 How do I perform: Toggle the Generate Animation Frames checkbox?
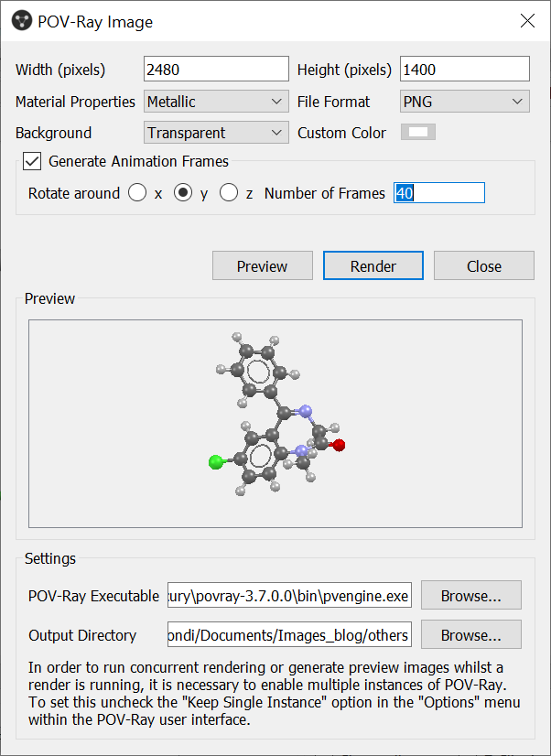[33, 161]
